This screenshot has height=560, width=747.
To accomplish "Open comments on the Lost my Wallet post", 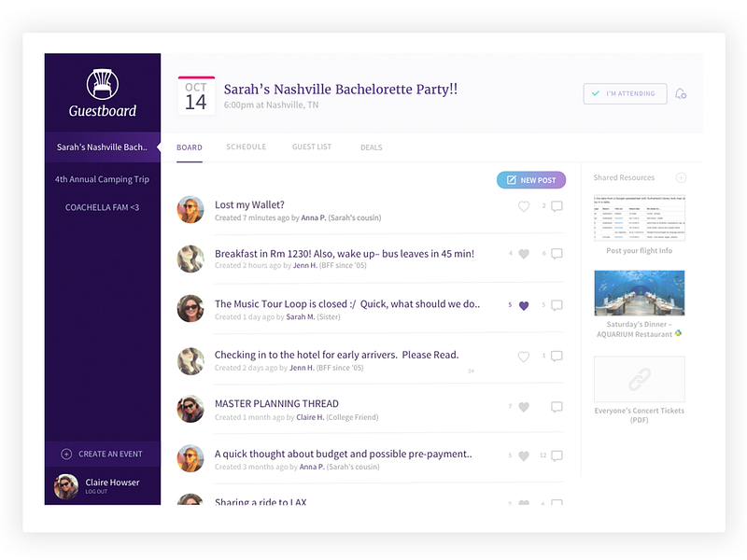I will 555,206.
